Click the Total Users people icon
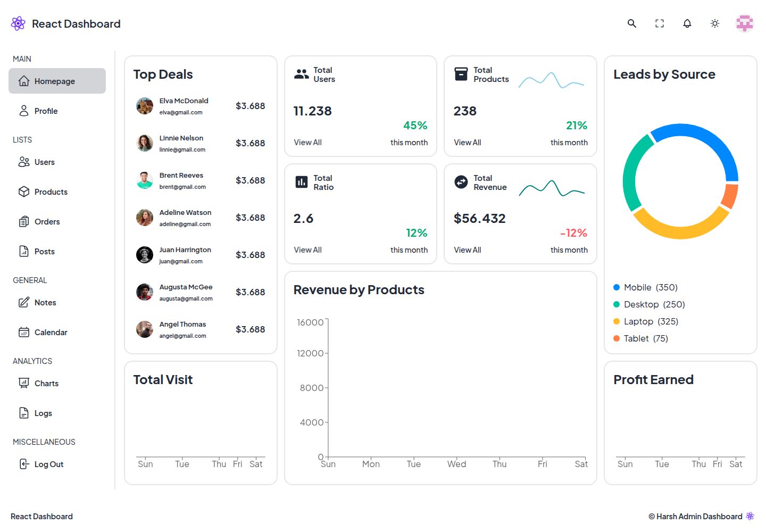Viewport: 766px width, 532px height. [302, 74]
